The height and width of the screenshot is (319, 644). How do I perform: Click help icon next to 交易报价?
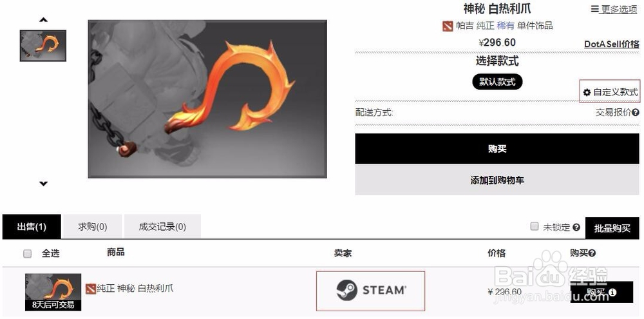tap(636, 112)
